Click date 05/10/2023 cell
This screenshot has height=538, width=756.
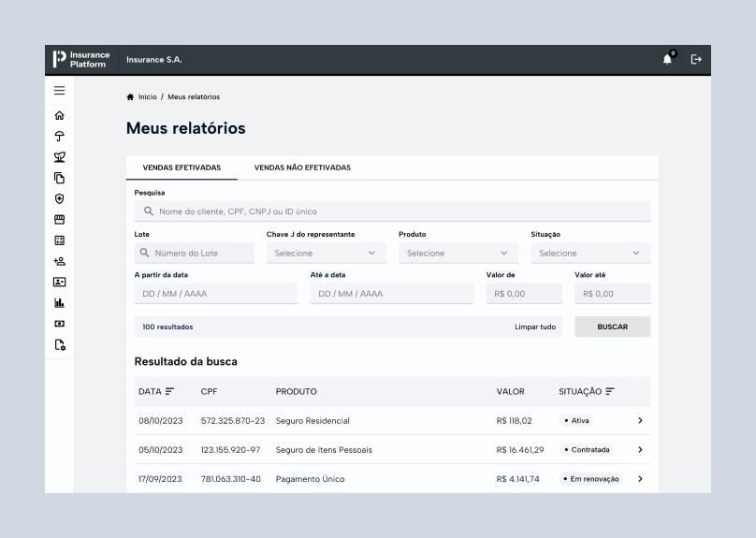(x=161, y=450)
